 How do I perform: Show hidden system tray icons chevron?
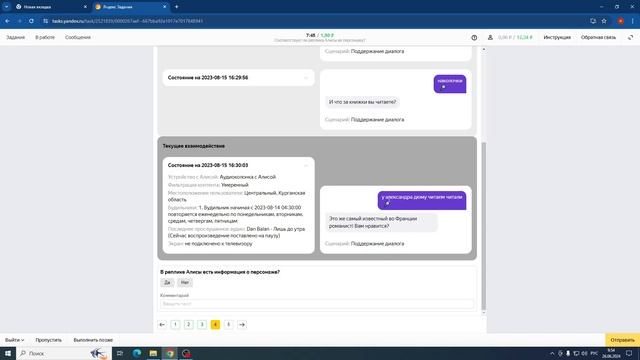(552, 353)
